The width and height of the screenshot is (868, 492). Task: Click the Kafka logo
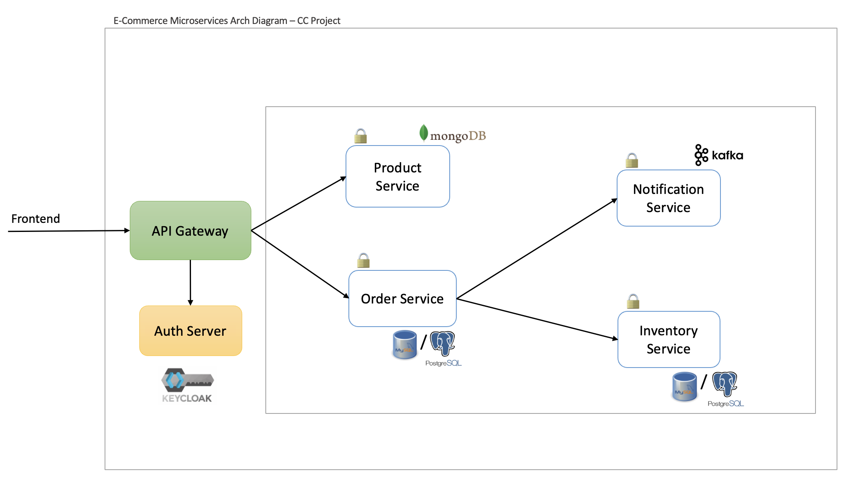(719, 155)
